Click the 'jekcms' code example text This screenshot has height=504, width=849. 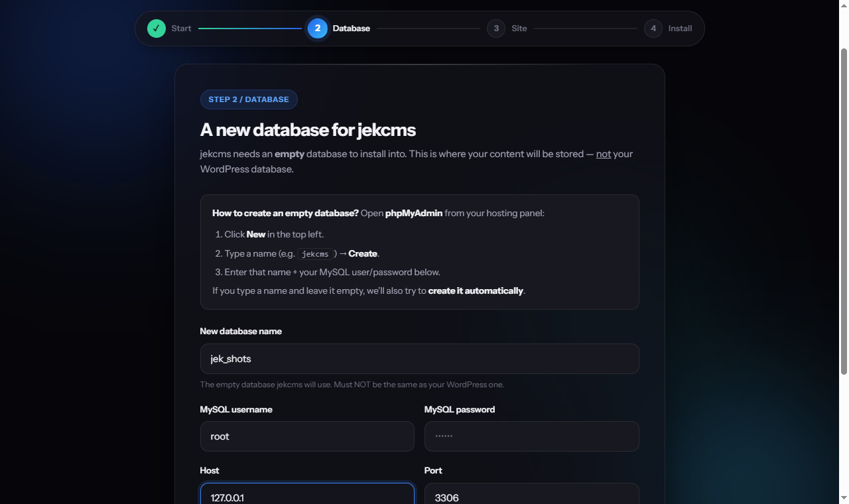315,254
